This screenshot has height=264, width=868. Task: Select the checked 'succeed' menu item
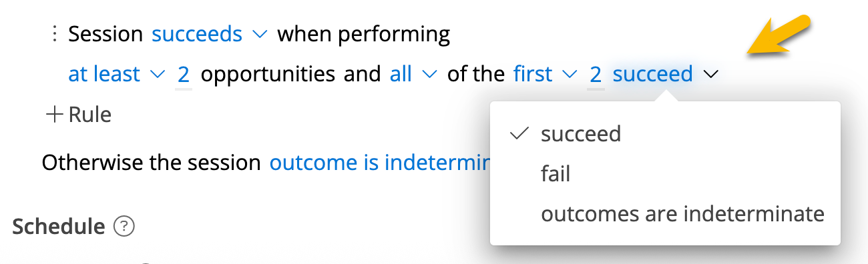coord(665,134)
